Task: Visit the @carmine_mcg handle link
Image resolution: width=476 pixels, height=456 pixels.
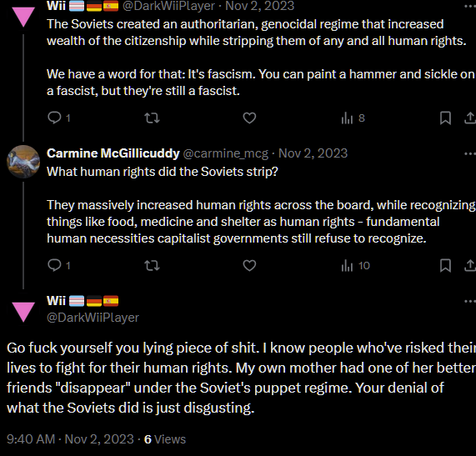Action: tap(226, 153)
